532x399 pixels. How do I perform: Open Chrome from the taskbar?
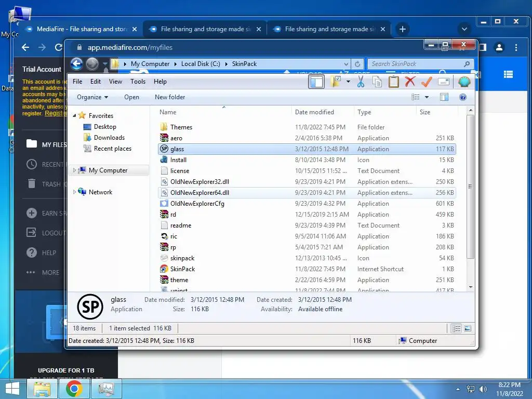[74, 389]
